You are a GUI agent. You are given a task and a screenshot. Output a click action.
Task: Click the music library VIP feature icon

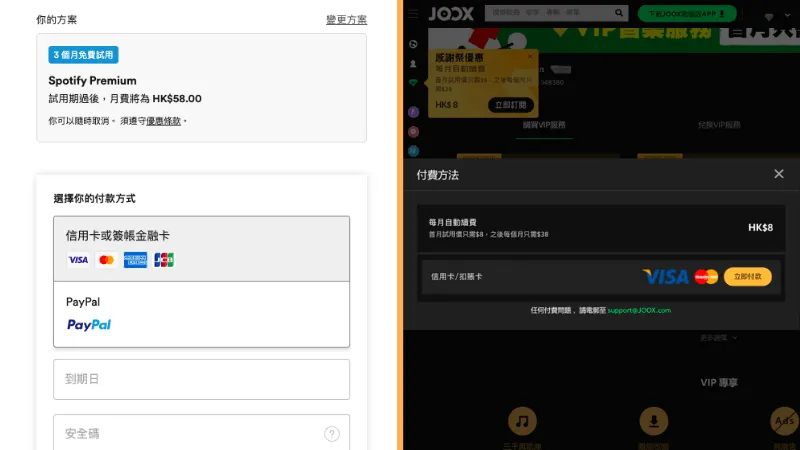[x=522, y=421]
